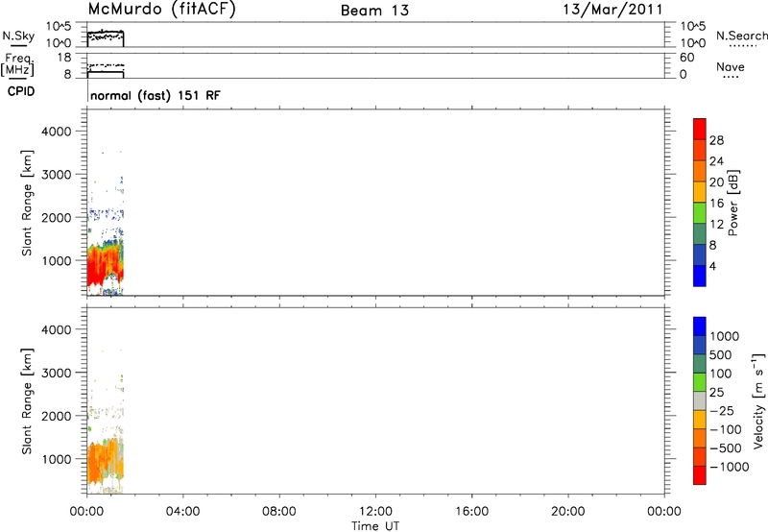This screenshot has width=768, height=532.
Task: Click the 16 tick on Power colorbar
Action: (716, 204)
